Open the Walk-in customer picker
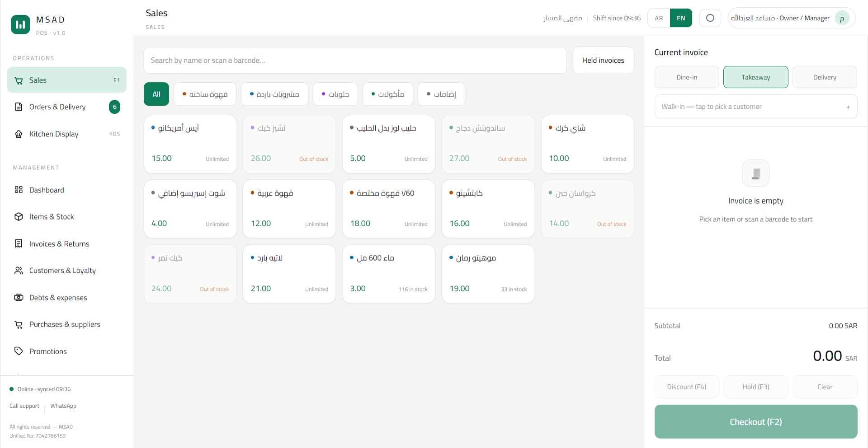This screenshot has height=448, width=868. pyautogui.click(x=756, y=107)
